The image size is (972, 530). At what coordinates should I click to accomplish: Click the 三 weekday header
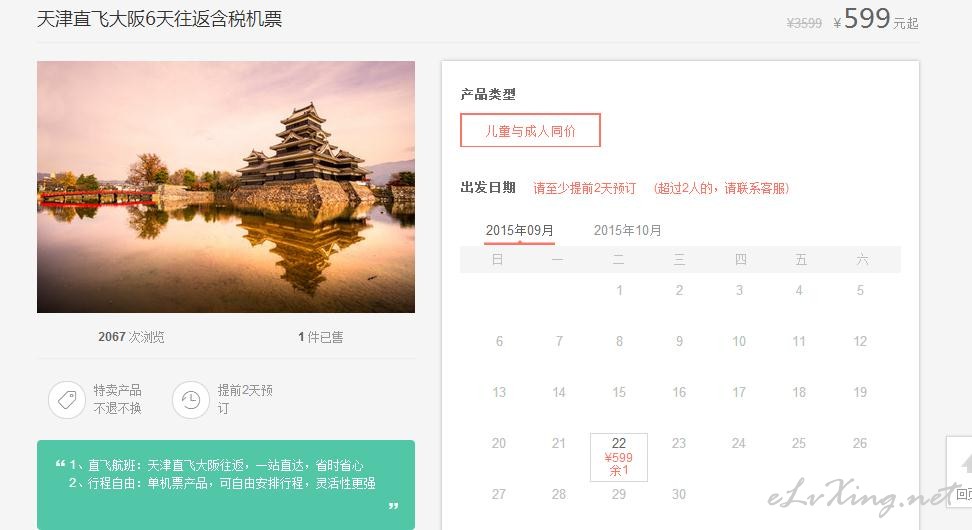tap(679, 260)
